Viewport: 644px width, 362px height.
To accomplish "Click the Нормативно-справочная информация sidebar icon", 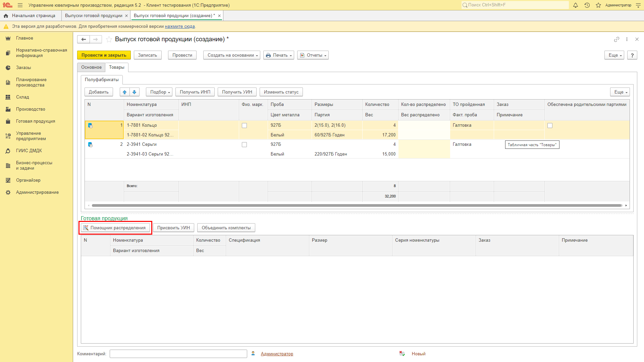I will [x=8, y=53].
